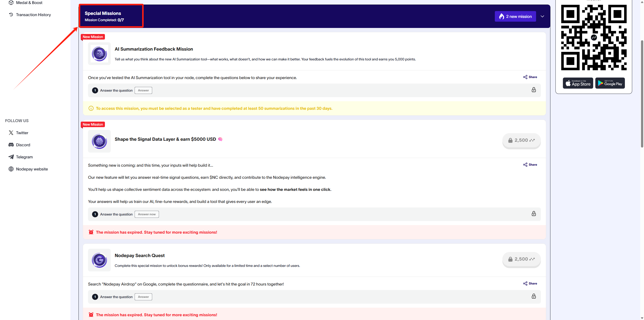Click the AI Summarization Feedback Mission title

[154, 49]
